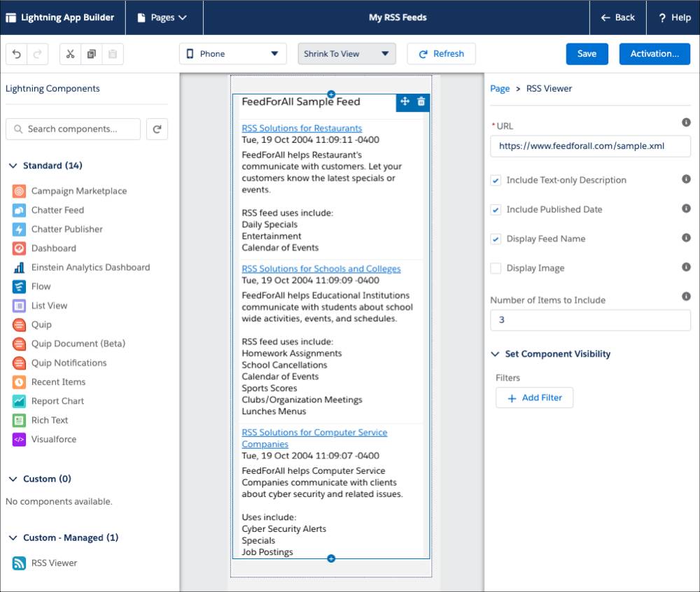
Task: Click the copy icon in toolbar
Action: 92,54
